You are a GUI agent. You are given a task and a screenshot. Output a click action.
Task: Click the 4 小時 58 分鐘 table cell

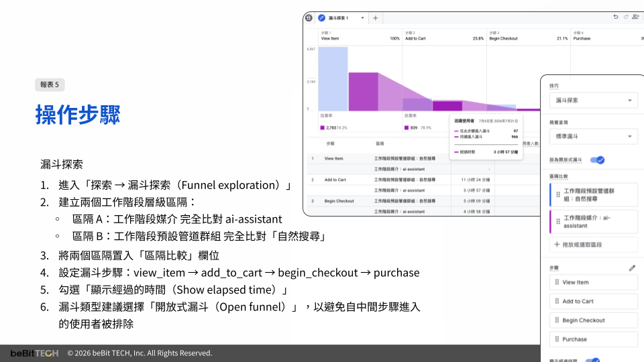tap(477, 212)
